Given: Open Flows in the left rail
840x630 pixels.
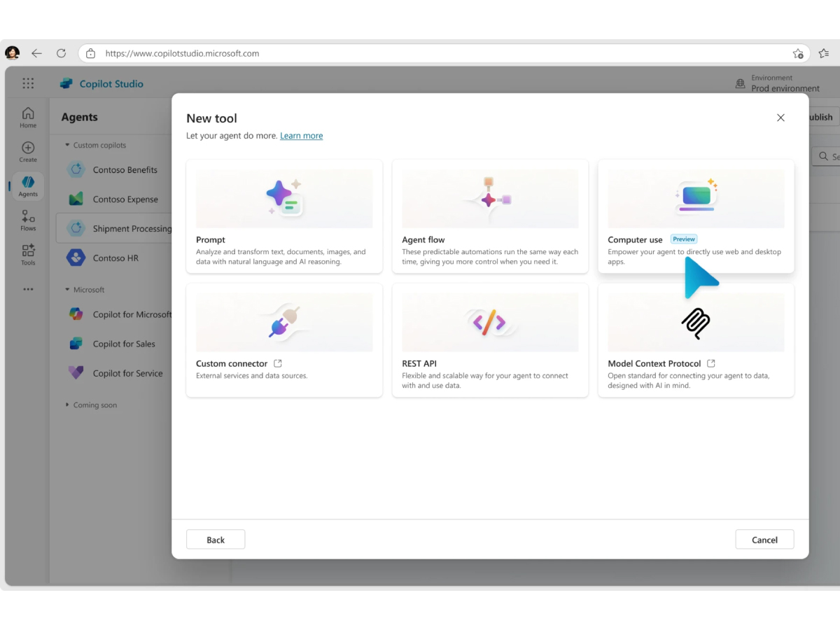Looking at the screenshot, I should click(x=28, y=220).
